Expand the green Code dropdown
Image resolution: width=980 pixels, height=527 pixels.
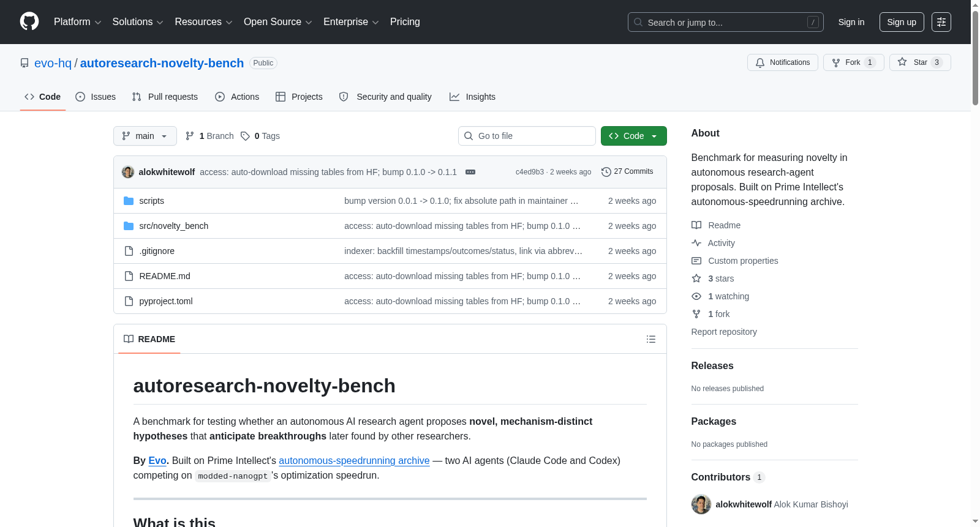coord(634,136)
